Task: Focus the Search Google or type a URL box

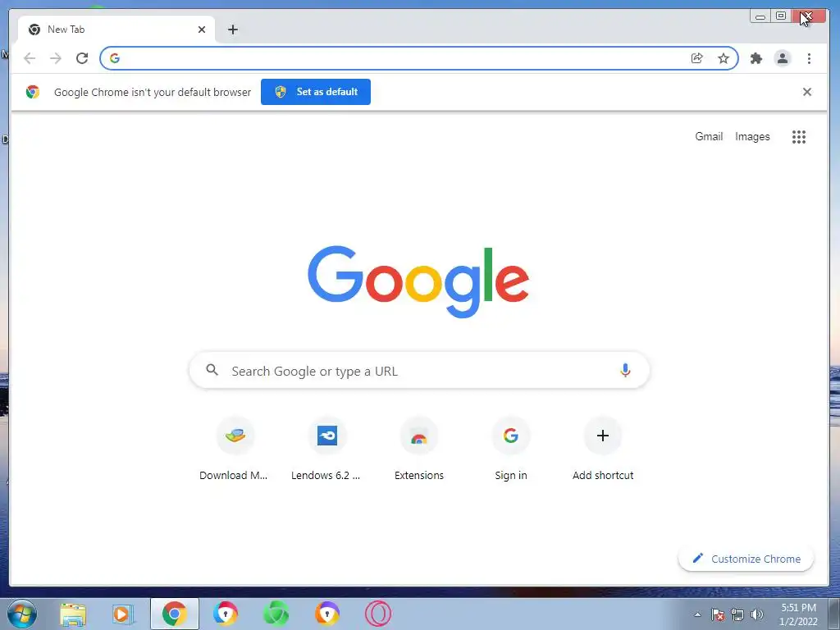Action: [419, 370]
